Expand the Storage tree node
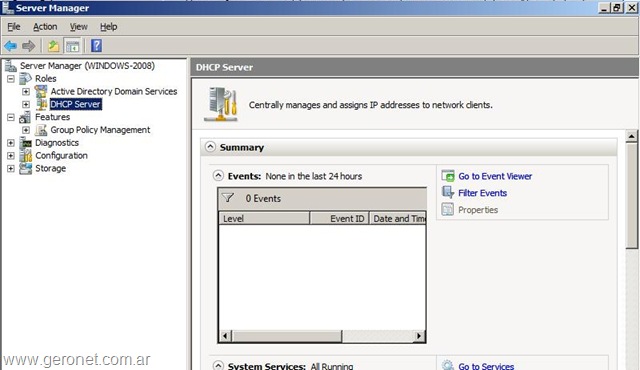The height and width of the screenshot is (370, 640). [x=11, y=168]
